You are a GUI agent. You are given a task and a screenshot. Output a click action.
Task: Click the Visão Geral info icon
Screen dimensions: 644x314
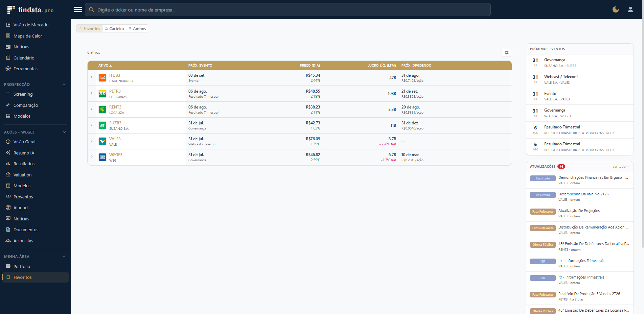8,142
